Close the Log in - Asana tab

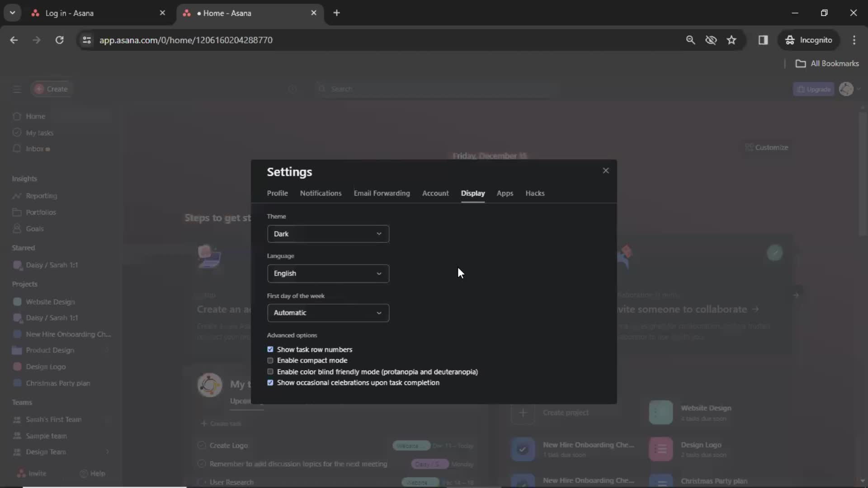pos(162,13)
